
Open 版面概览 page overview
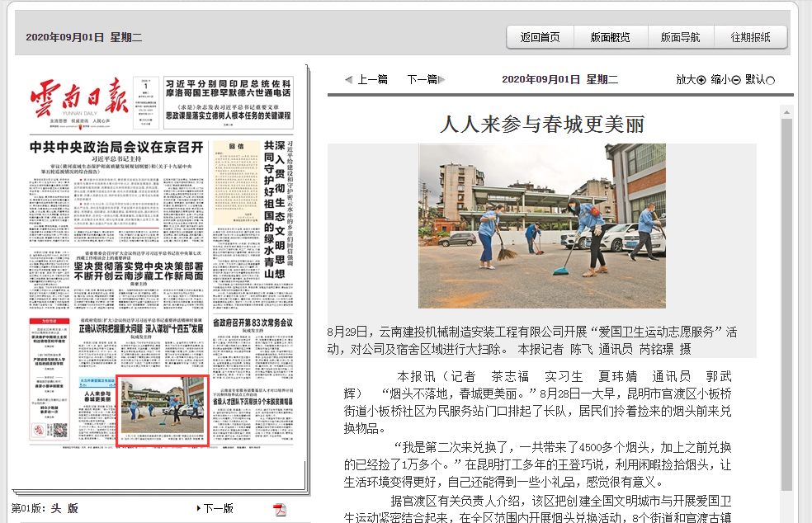pos(611,37)
